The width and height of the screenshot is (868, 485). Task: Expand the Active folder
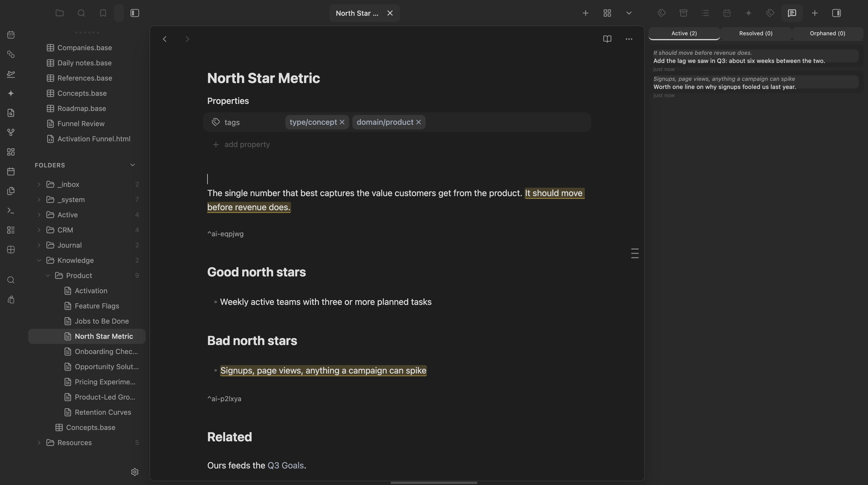click(39, 215)
